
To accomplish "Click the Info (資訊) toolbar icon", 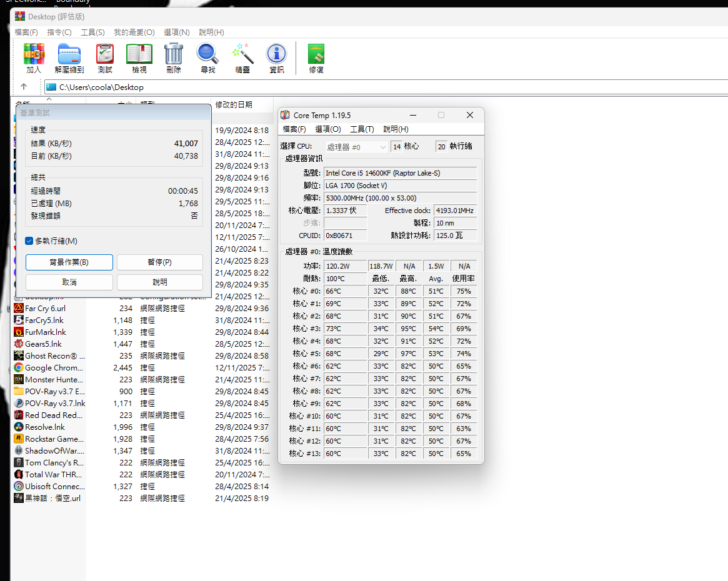I will click(x=276, y=58).
